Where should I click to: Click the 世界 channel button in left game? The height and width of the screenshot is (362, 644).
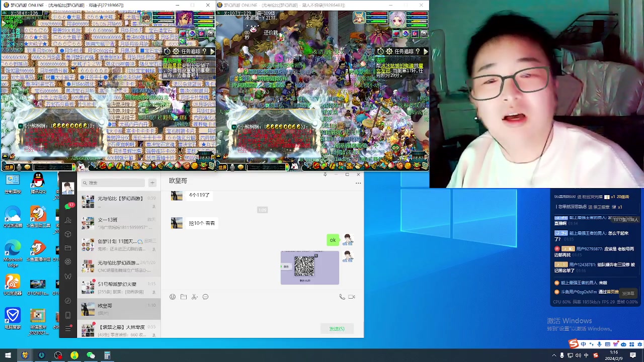click(x=9, y=167)
